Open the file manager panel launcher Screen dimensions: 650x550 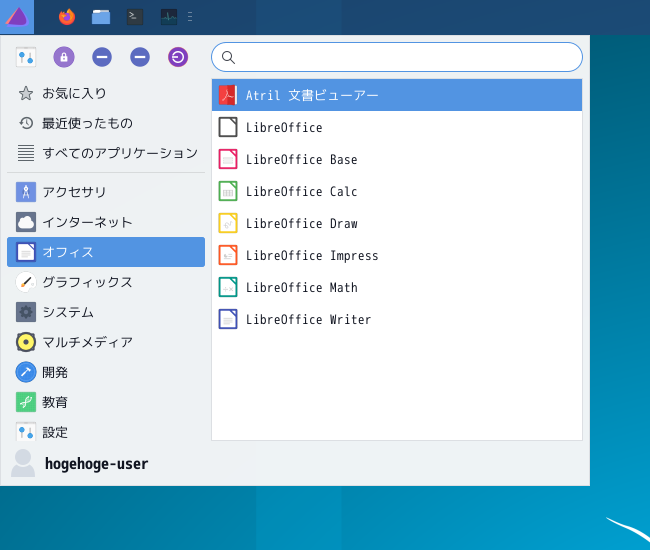click(101, 17)
